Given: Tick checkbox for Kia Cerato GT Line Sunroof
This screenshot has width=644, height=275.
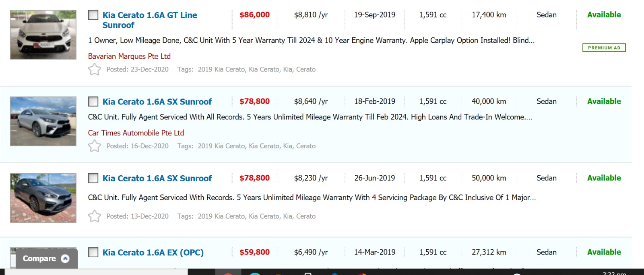Looking at the screenshot, I should (x=93, y=15).
